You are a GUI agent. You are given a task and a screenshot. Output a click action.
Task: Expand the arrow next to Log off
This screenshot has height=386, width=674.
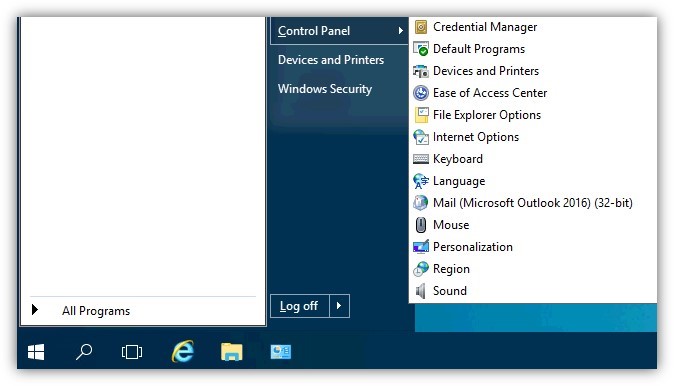pyautogui.click(x=339, y=306)
